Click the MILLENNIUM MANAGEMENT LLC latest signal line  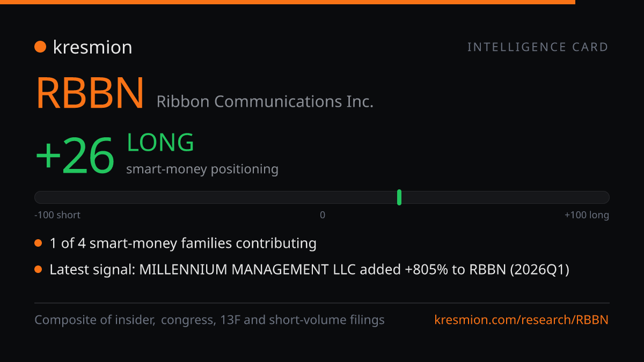point(309,270)
